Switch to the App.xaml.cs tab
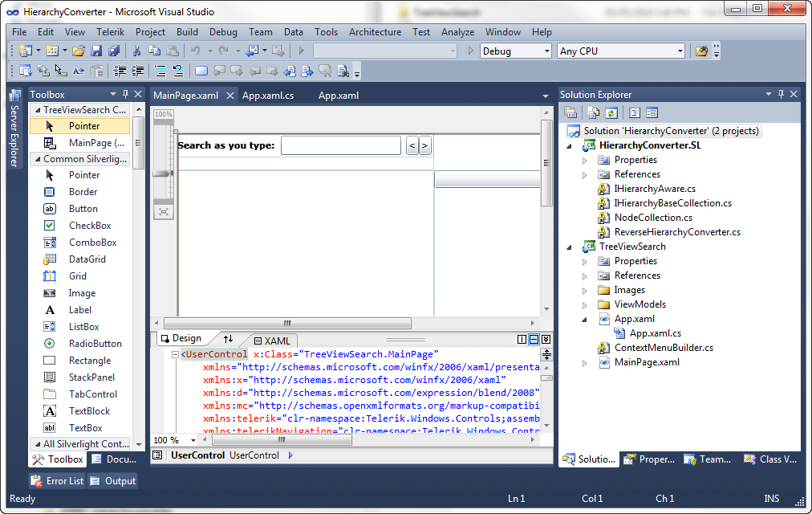Viewport: 812px width, 514px height. pyautogui.click(x=268, y=96)
